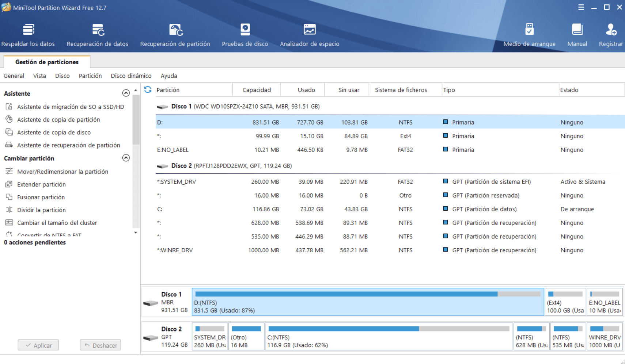This screenshot has width=625, height=364.
Task: Collapse the Cambiar partición section
Action: point(126,158)
